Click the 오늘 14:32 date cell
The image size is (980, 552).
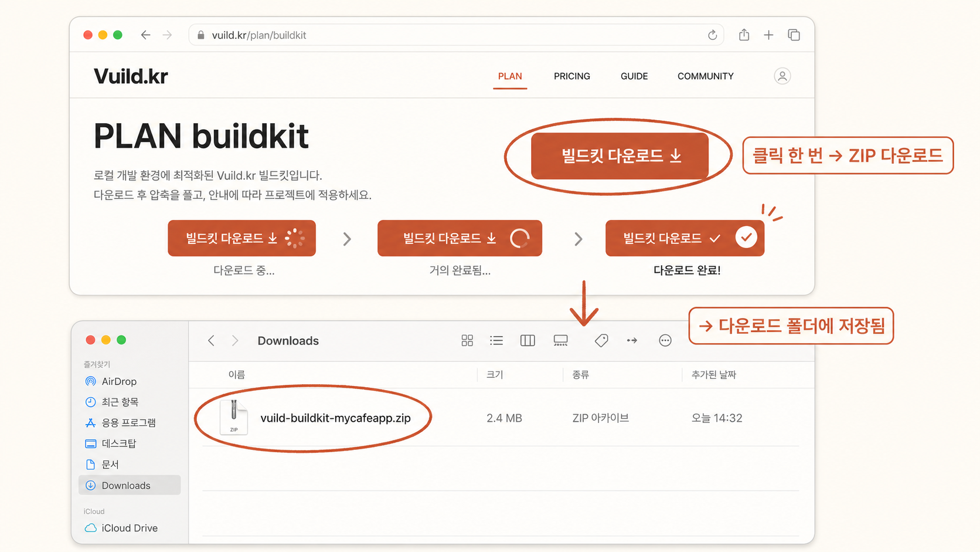pyautogui.click(x=717, y=418)
